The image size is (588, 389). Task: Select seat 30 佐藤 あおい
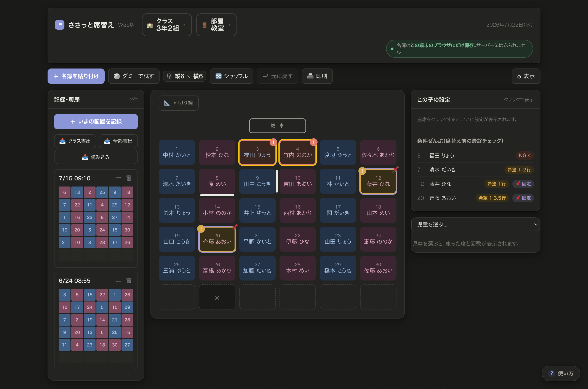(x=378, y=268)
